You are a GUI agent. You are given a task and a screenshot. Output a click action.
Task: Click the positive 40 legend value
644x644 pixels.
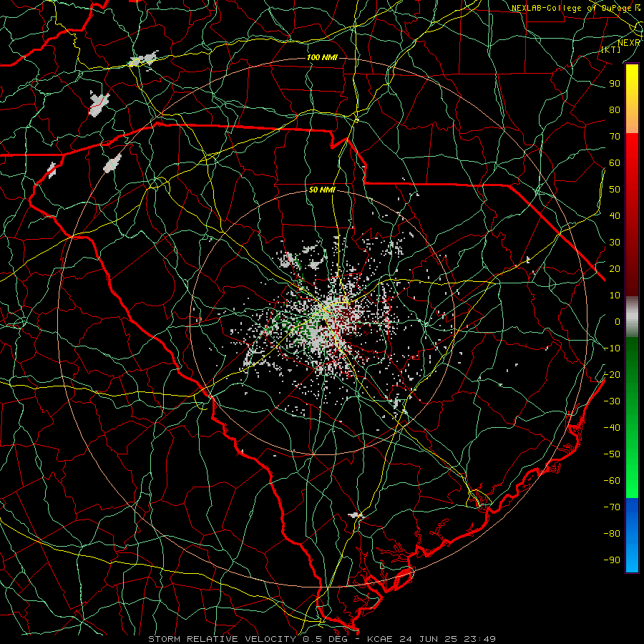pyautogui.click(x=615, y=215)
